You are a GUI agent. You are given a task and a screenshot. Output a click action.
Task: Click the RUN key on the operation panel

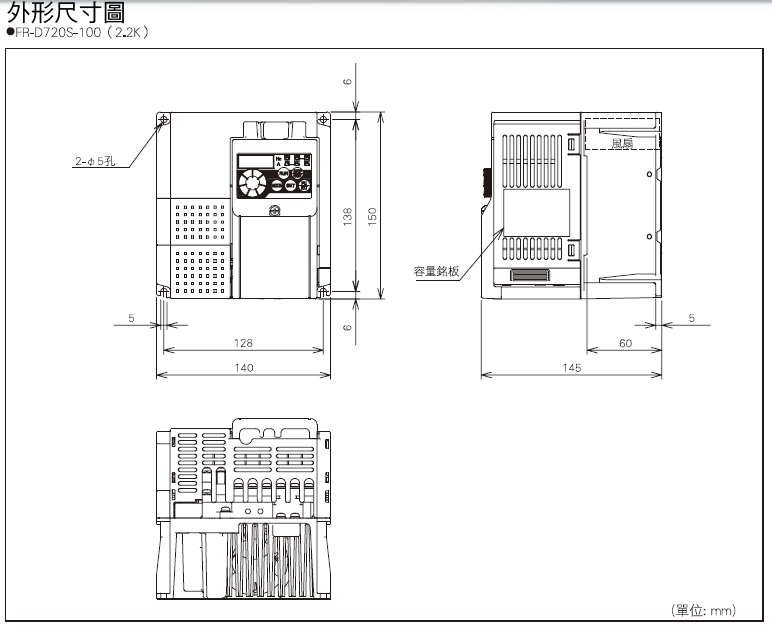pos(284,173)
